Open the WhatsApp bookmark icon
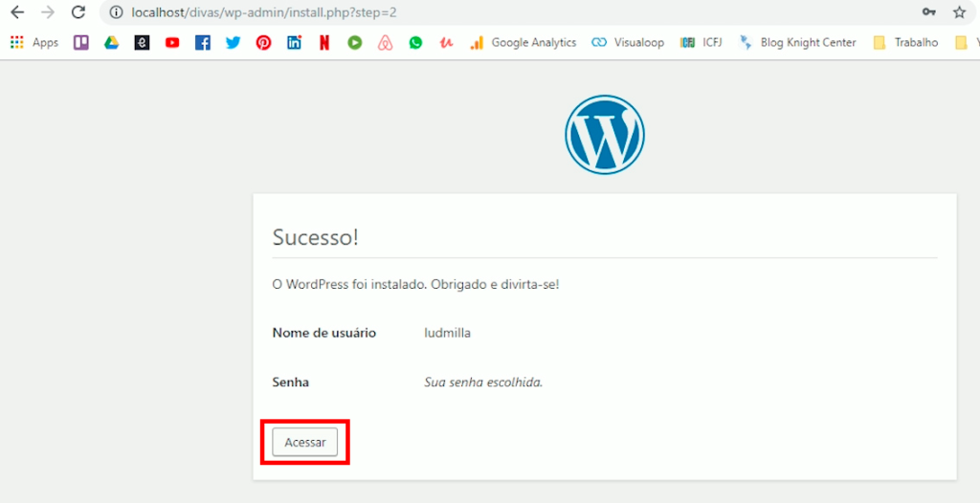Viewport: 980px width, 503px height. [x=415, y=42]
